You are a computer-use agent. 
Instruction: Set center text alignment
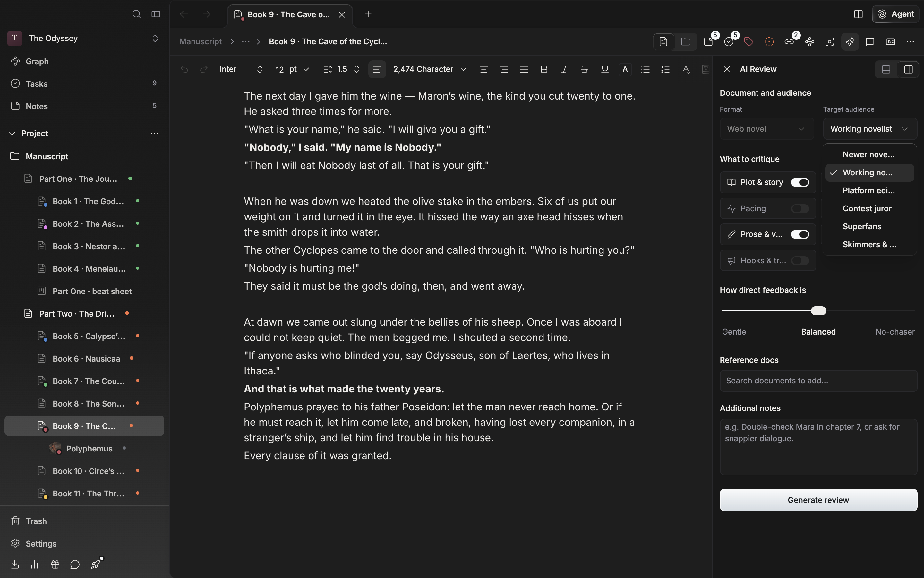[483, 69]
